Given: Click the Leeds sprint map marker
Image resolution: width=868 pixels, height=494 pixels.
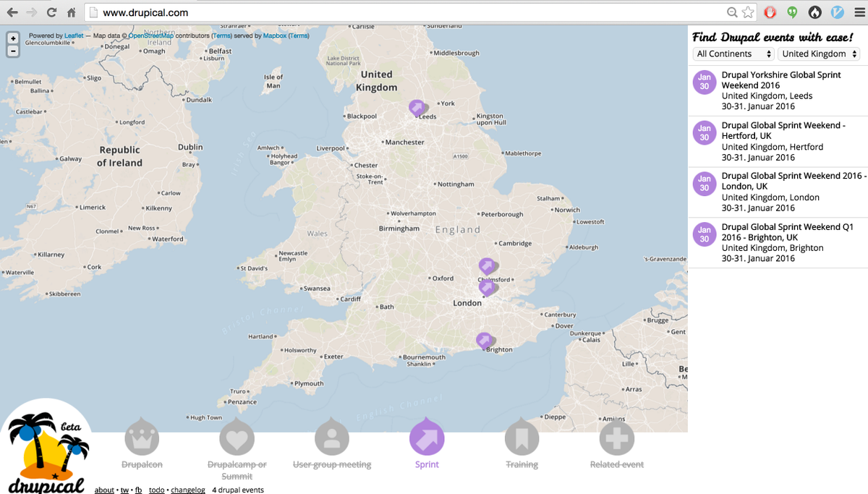Looking at the screenshot, I should pos(416,108).
